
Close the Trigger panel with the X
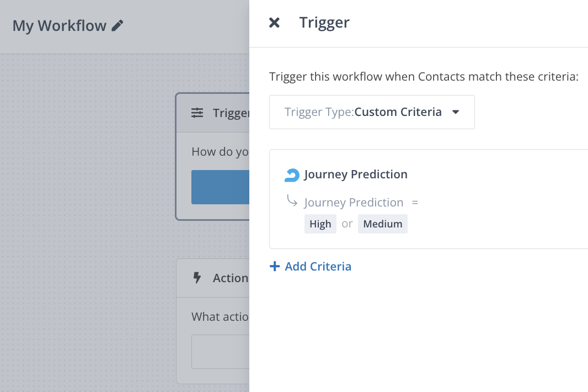(274, 23)
